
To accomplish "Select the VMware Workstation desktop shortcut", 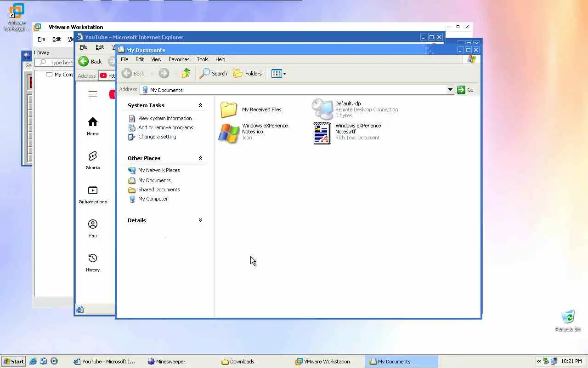I will (x=17, y=17).
